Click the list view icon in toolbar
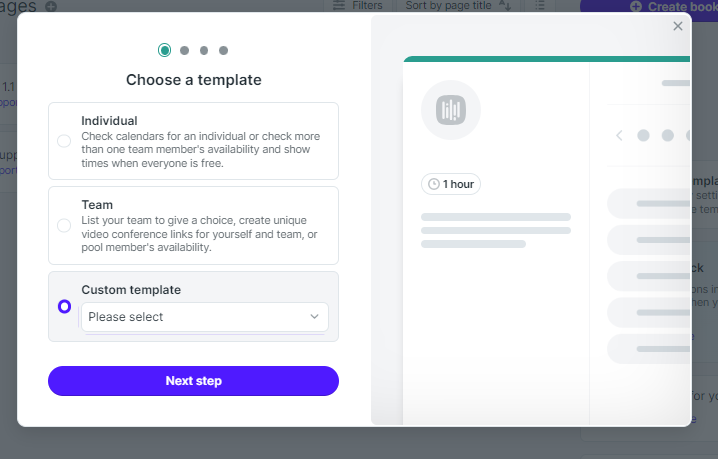The image size is (718, 459). click(540, 5)
